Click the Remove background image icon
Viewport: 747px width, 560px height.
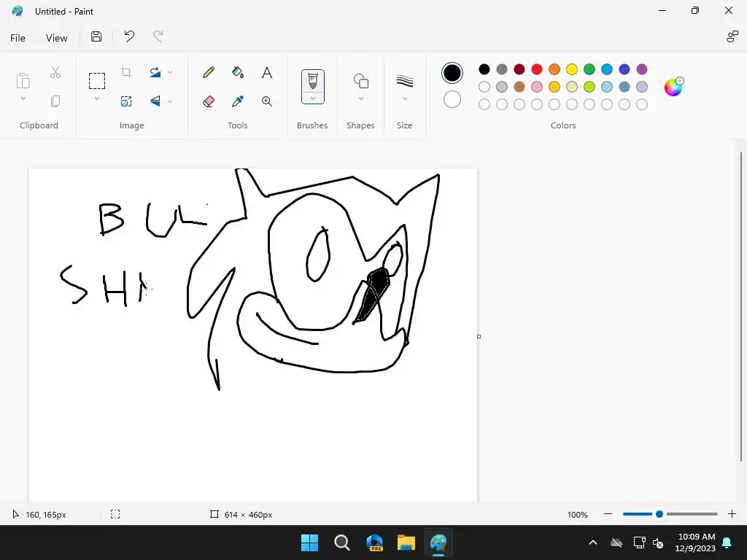click(x=126, y=101)
